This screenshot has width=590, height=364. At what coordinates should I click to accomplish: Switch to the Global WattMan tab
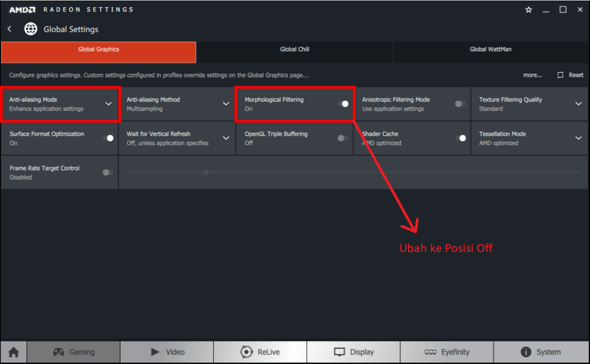pos(491,52)
